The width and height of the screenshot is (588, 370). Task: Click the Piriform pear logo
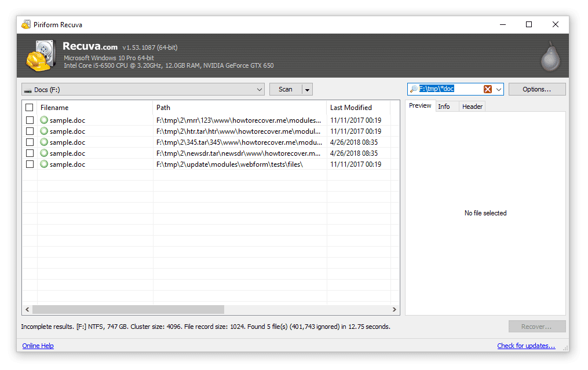pyautogui.click(x=550, y=56)
